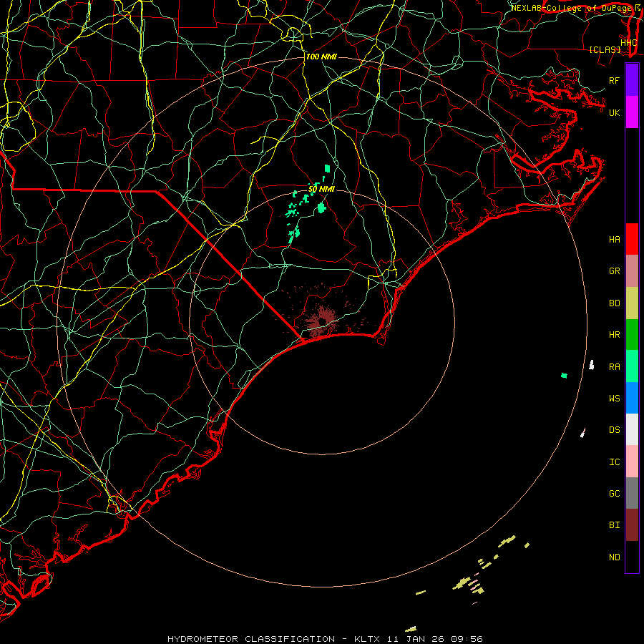The height and width of the screenshot is (644, 644).
Task: Click the WS legend label
Action: click(x=615, y=398)
